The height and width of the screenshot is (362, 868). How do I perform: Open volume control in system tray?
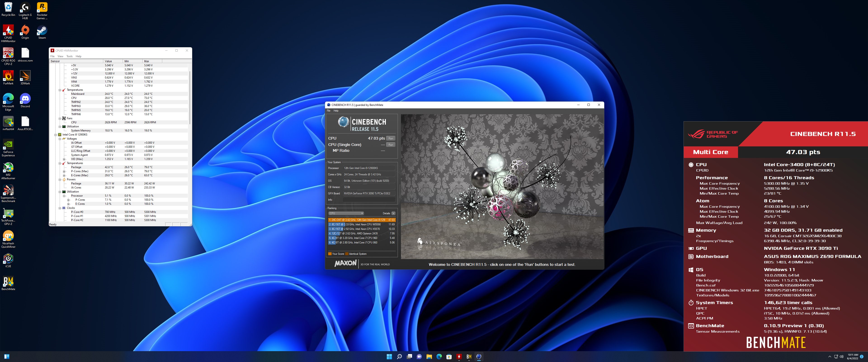point(842,357)
